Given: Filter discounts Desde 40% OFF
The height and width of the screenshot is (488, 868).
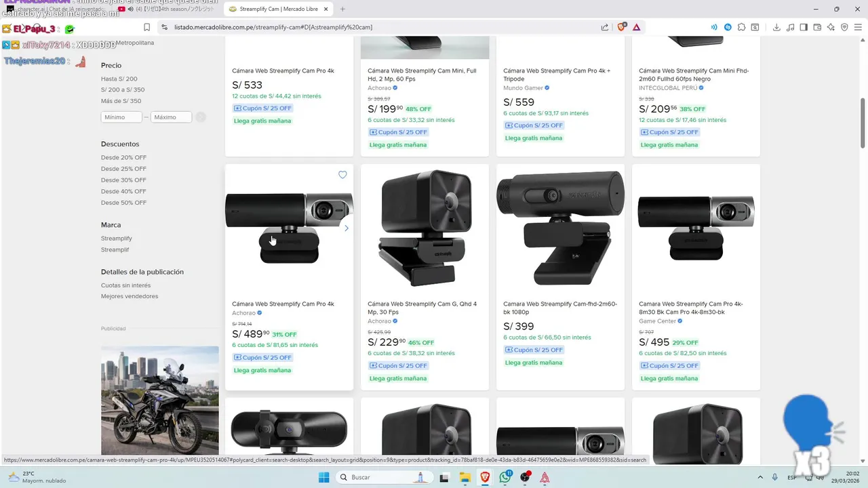Looking at the screenshot, I should 123,191.
